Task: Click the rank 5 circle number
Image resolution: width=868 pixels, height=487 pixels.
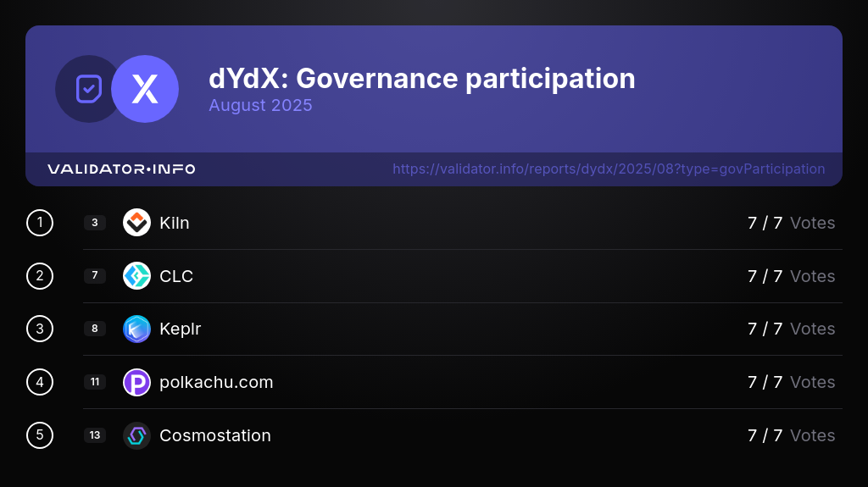Action: tap(40, 435)
